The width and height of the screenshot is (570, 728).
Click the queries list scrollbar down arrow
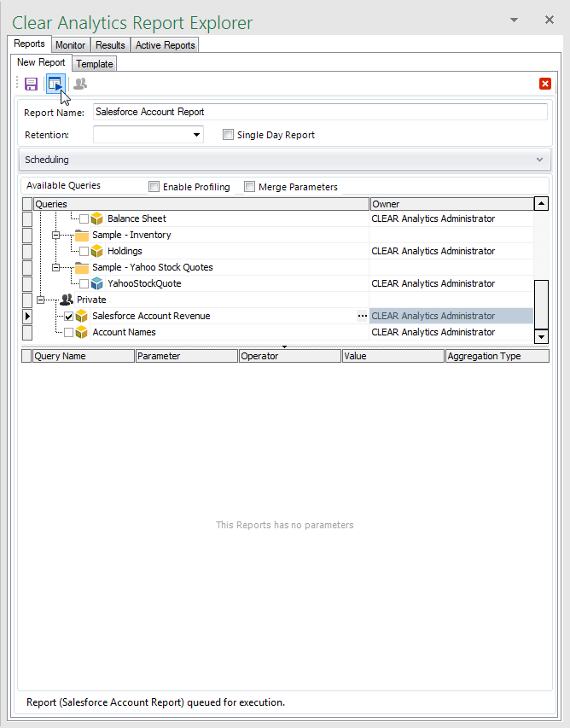(540, 337)
